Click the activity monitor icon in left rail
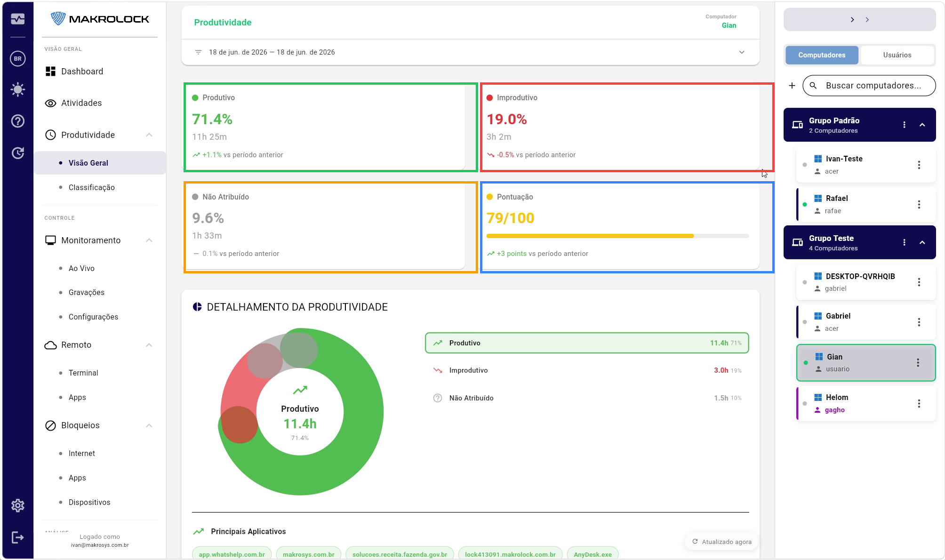The height and width of the screenshot is (560, 945). tap(18, 19)
